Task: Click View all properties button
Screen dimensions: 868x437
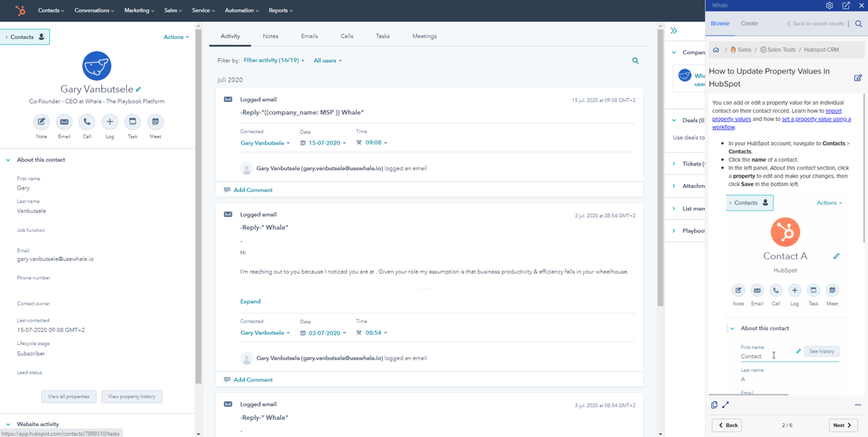Action: pyautogui.click(x=69, y=397)
